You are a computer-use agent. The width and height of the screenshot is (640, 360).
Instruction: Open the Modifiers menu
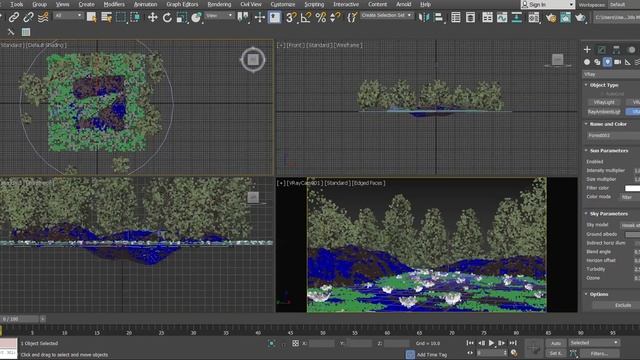tap(114, 4)
